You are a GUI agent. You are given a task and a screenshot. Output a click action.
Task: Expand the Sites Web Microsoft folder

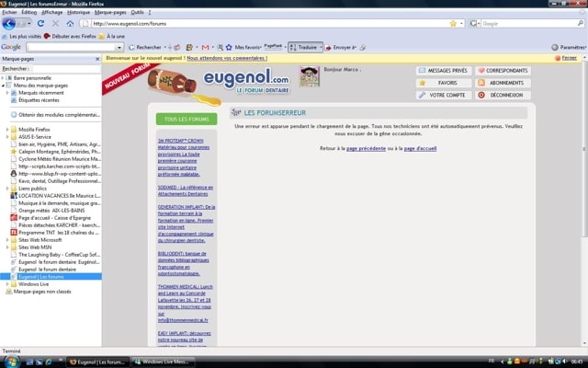(x=7, y=240)
